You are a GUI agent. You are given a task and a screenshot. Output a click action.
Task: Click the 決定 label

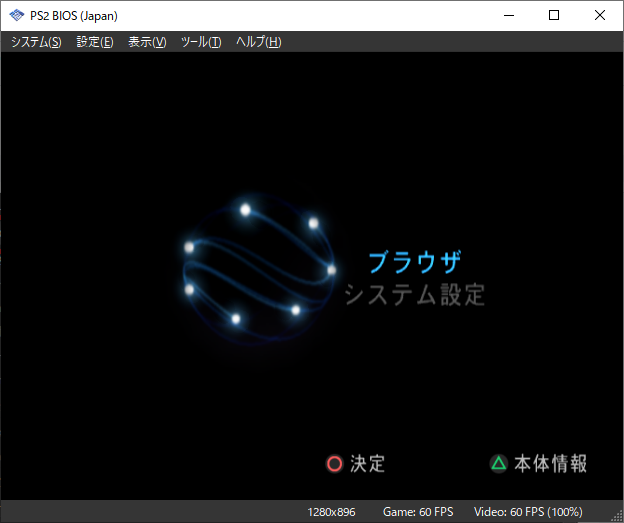[367, 464]
